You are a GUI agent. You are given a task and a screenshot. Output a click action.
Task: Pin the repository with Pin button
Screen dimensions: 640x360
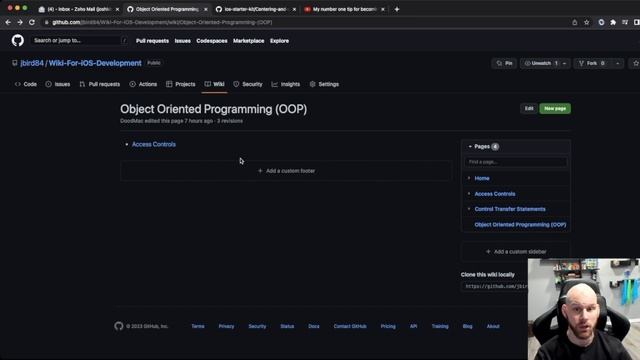tap(504, 63)
